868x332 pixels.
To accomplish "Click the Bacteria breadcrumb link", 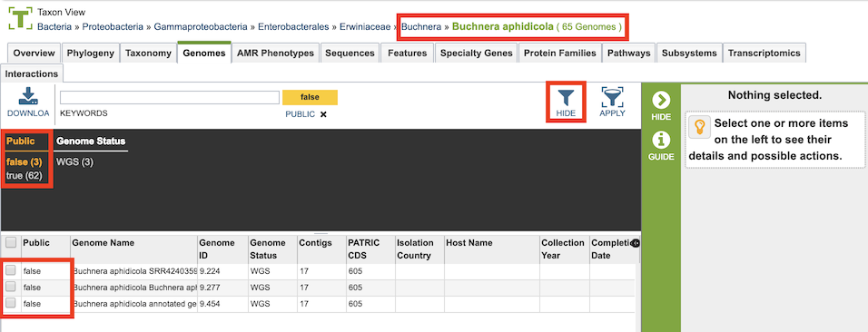I will tap(54, 26).
